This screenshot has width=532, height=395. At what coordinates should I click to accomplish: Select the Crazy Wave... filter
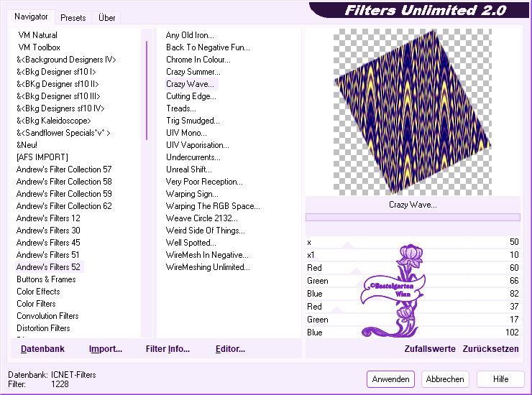tap(190, 84)
